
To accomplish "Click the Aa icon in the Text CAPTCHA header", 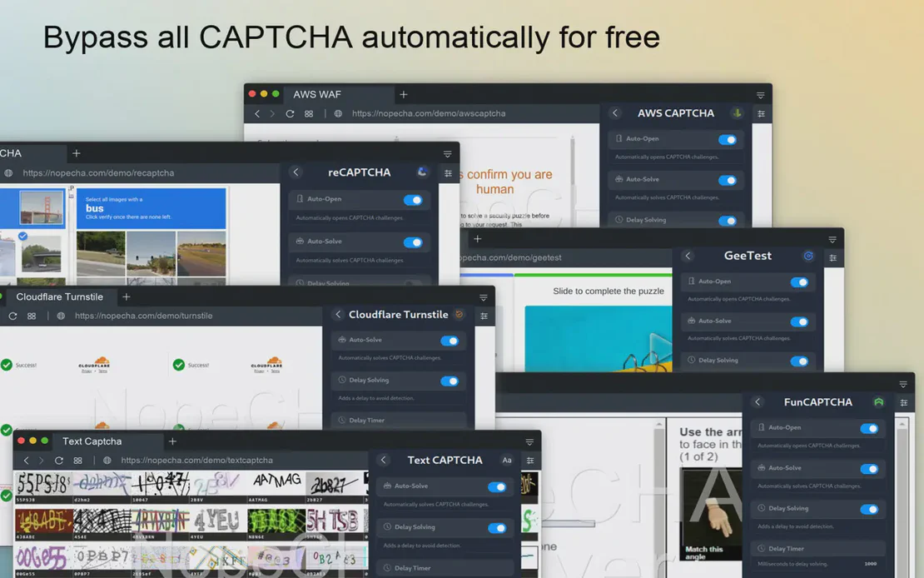I will pos(507,460).
